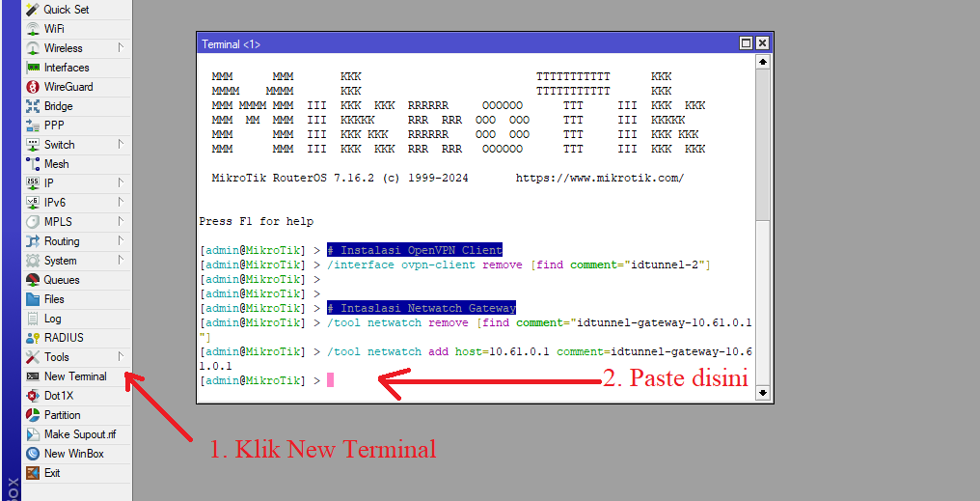Click 'Press F1 for help' text

pos(257,221)
